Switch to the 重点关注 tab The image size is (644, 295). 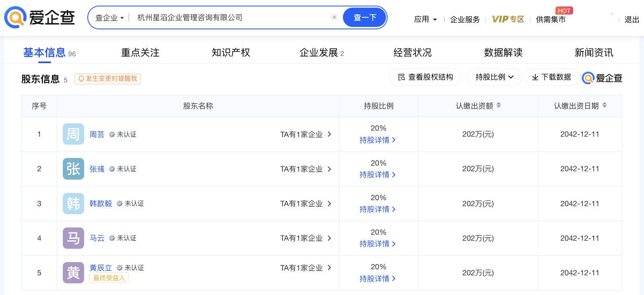(x=140, y=53)
